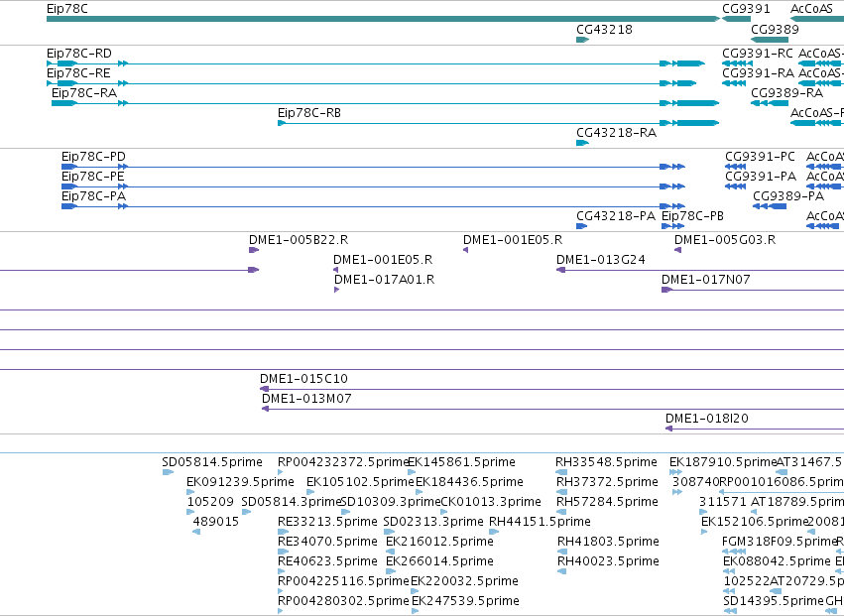
Task: Click the RH37372.5prime EST label
Action: 607,482
